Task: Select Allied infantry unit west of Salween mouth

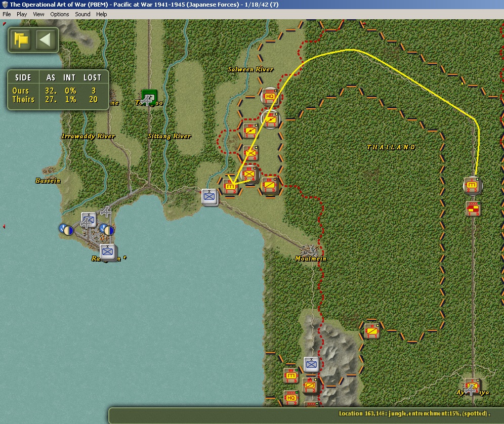Action: click(x=209, y=196)
